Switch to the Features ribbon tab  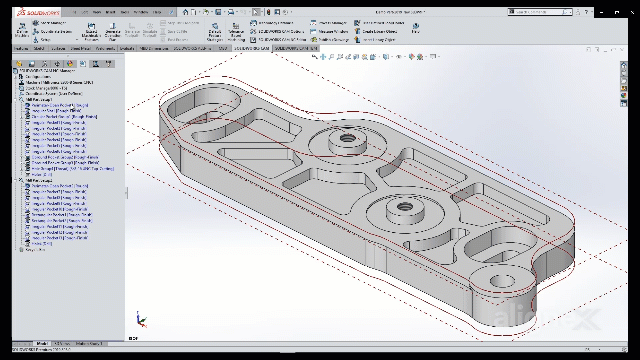click(x=21, y=48)
